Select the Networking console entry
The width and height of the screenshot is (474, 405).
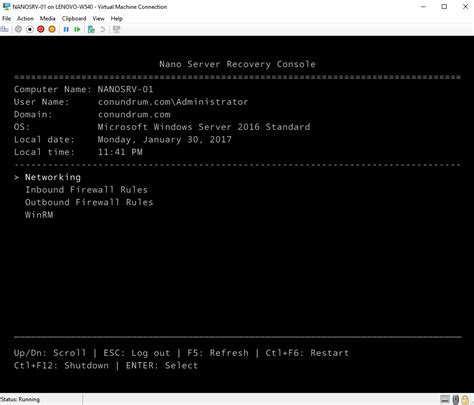[x=53, y=177]
